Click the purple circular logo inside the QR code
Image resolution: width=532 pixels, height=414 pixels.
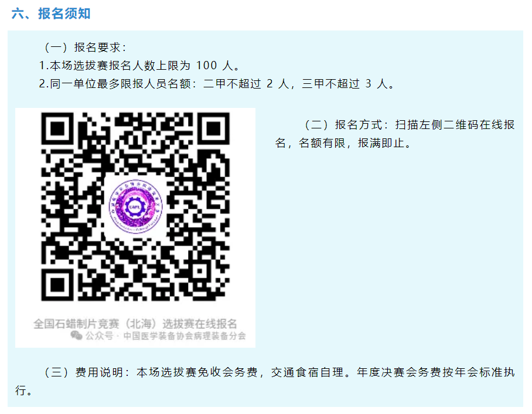135,206
